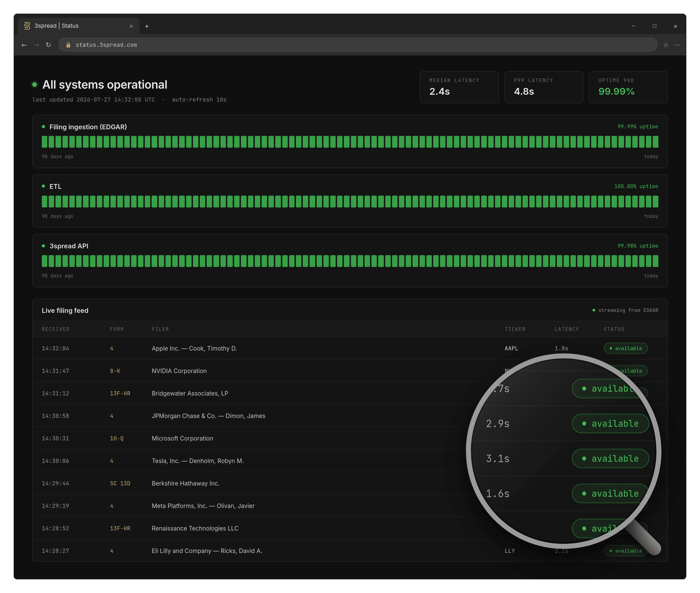Click the status dot beside 3spread API
This screenshot has height=593, width=700.
tap(43, 246)
